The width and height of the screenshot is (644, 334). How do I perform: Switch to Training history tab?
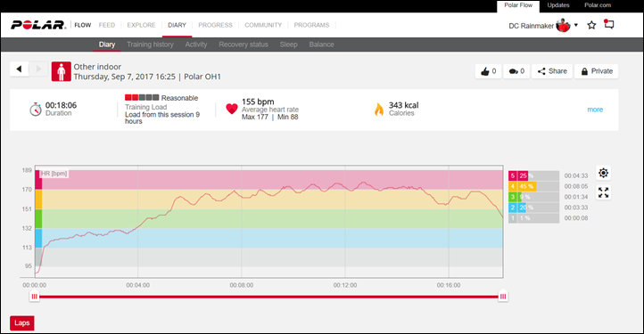(x=150, y=45)
